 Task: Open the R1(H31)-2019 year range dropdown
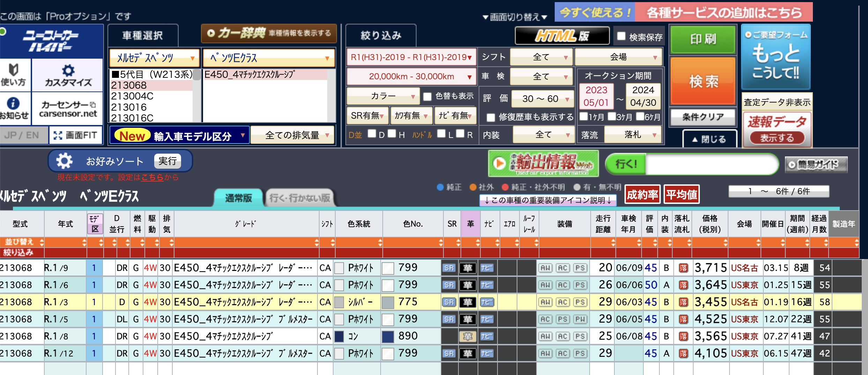(x=411, y=57)
